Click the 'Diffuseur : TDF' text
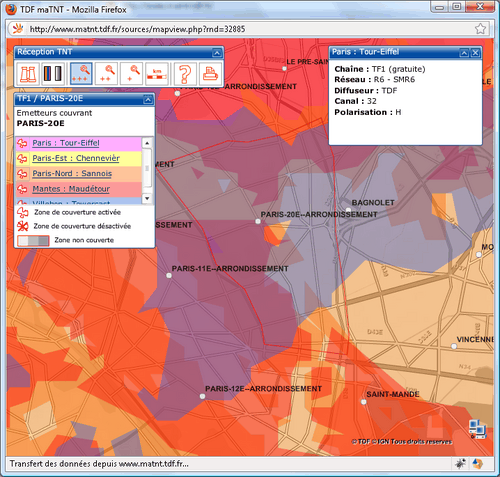500x477 pixels. [x=366, y=91]
